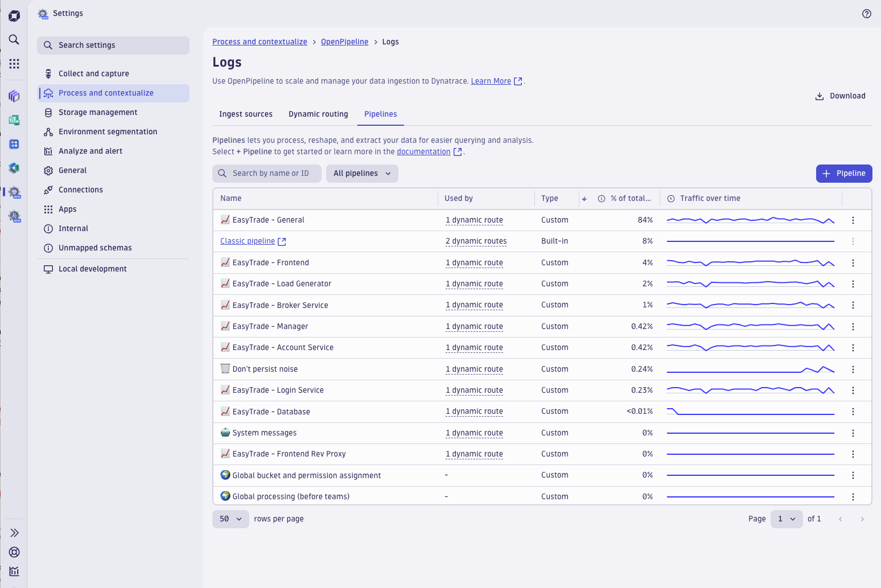Switch to the Ingest sources tab
The height and width of the screenshot is (588, 881).
pyautogui.click(x=246, y=114)
